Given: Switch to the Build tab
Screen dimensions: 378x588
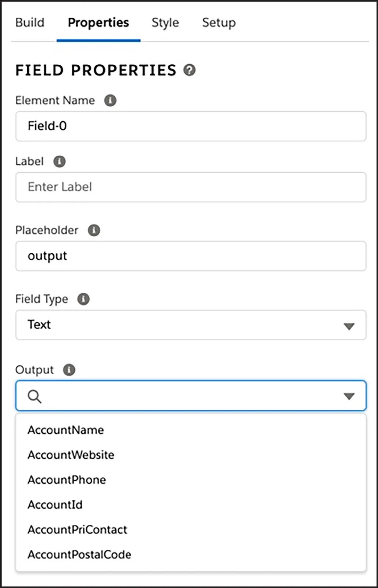Looking at the screenshot, I should click(x=30, y=23).
